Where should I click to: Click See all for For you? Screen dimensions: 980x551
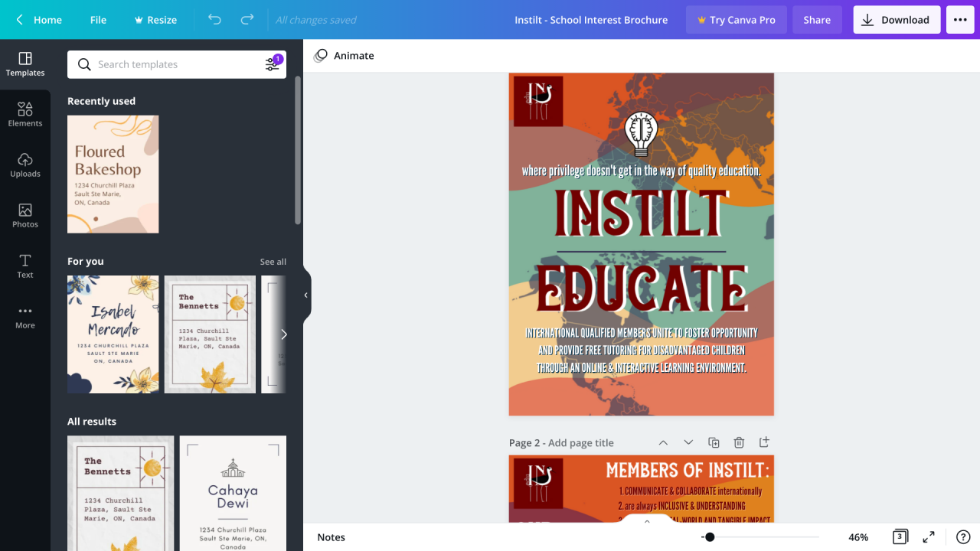pos(273,262)
